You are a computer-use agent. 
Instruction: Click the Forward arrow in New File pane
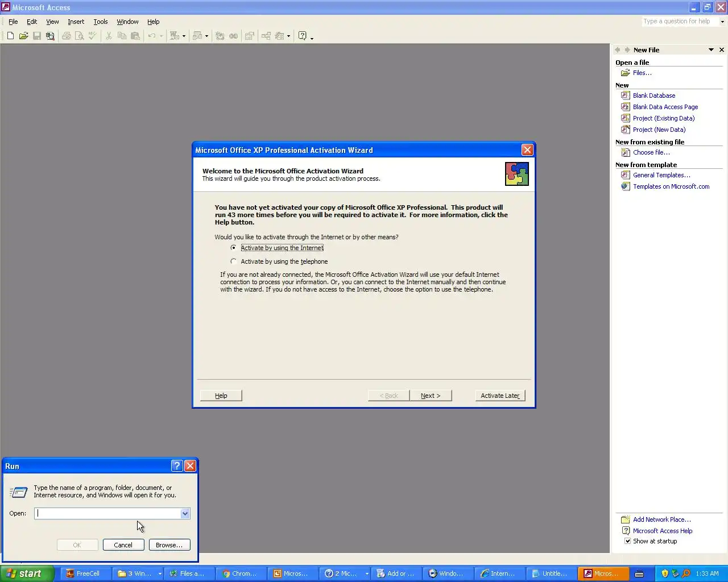627,50
